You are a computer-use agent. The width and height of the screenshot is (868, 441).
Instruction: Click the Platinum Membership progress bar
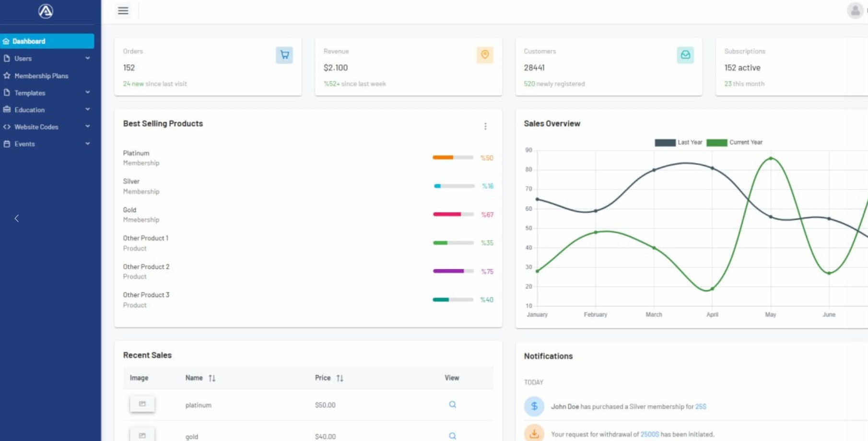click(x=453, y=157)
